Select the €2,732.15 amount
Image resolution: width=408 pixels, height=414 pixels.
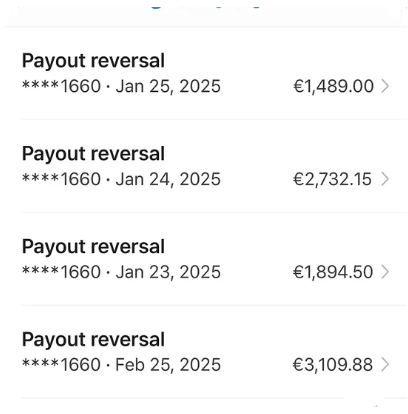[x=332, y=179]
